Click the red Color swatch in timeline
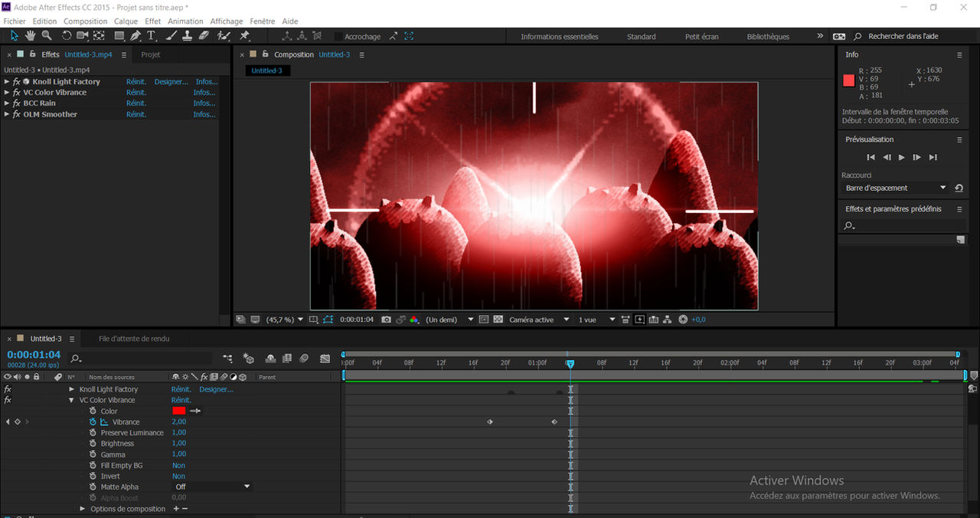This screenshot has width=980, height=518. pos(178,411)
